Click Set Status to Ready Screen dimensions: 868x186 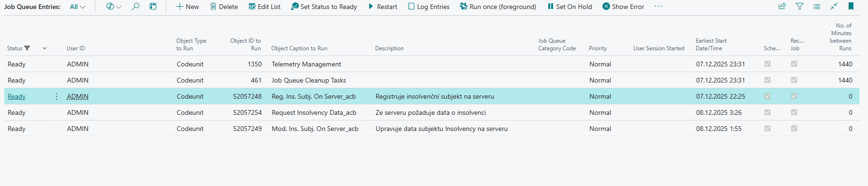(324, 7)
